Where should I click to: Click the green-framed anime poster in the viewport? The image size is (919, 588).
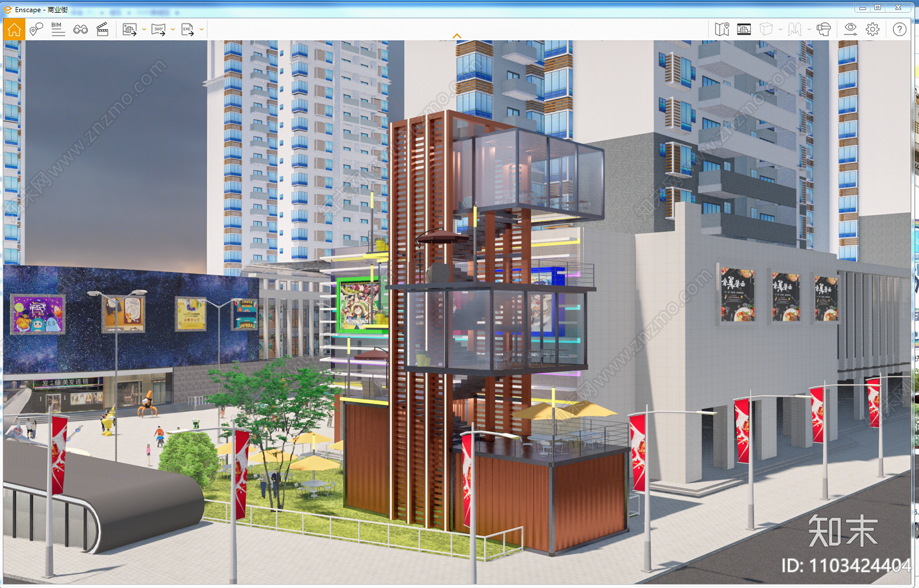(361, 305)
